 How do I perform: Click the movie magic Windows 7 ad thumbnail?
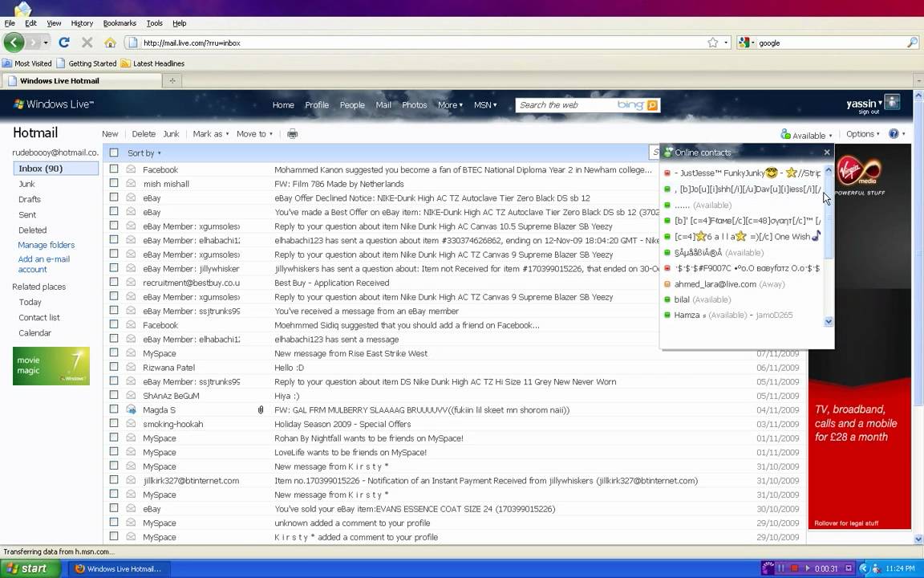click(51, 366)
